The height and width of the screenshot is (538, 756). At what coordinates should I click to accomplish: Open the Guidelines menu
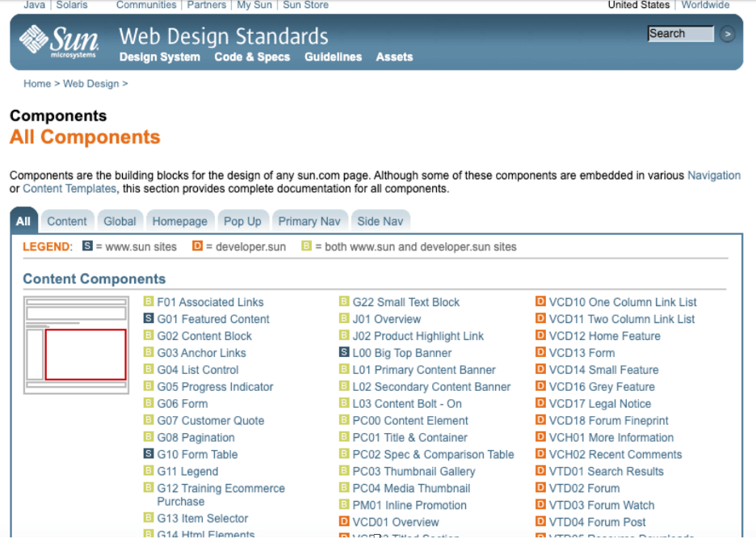(333, 57)
